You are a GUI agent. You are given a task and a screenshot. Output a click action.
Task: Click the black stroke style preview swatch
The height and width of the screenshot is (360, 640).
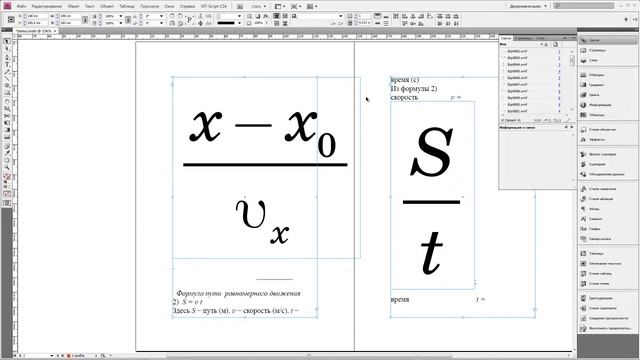click(226, 23)
